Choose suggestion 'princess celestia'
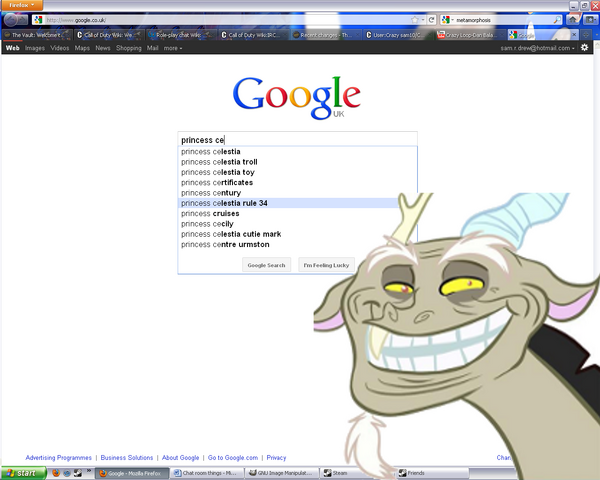The image size is (600, 480). (x=297, y=152)
